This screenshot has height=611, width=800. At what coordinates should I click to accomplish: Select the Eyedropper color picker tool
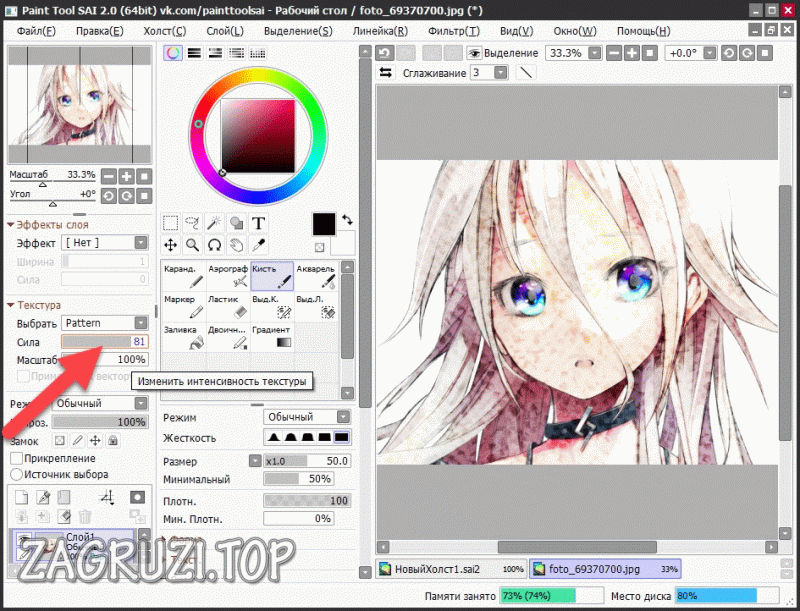click(258, 245)
